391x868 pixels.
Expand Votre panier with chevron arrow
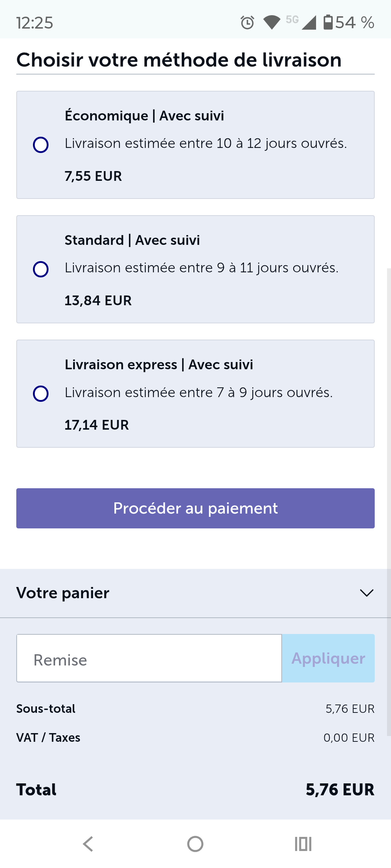(x=366, y=593)
